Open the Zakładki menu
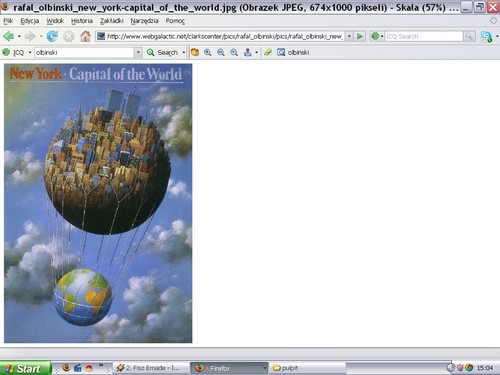Image resolution: width=500 pixels, height=375 pixels. coord(112,21)
